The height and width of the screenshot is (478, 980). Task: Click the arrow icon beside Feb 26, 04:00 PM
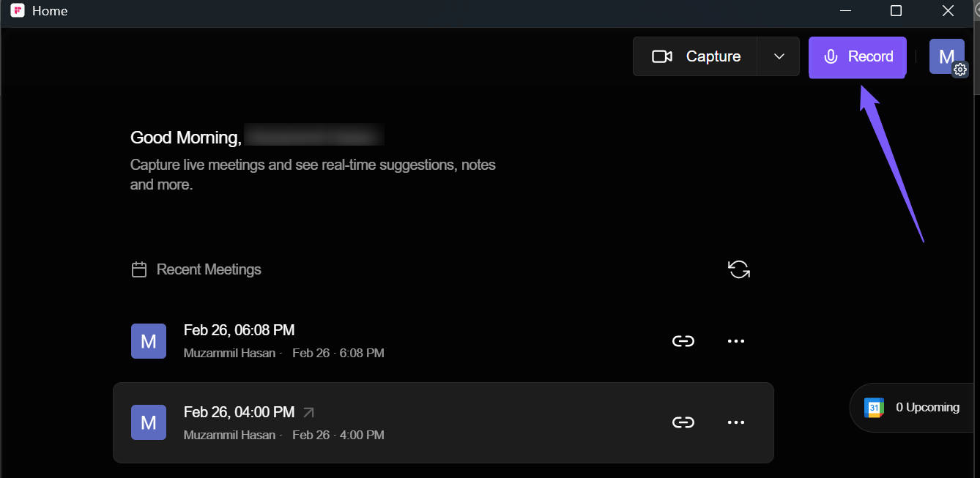(x=309, y=412)
